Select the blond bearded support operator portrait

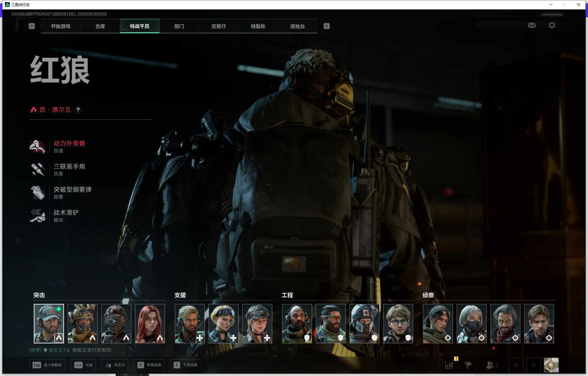tap(190, 324)
